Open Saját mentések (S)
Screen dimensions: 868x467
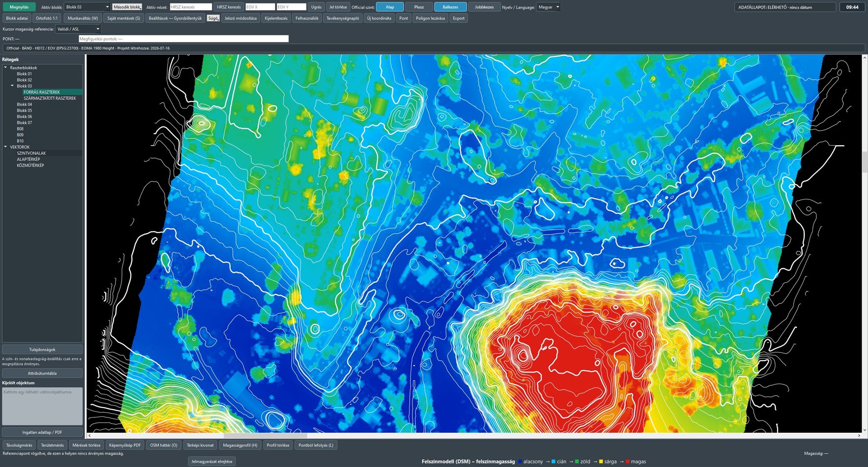123,19
